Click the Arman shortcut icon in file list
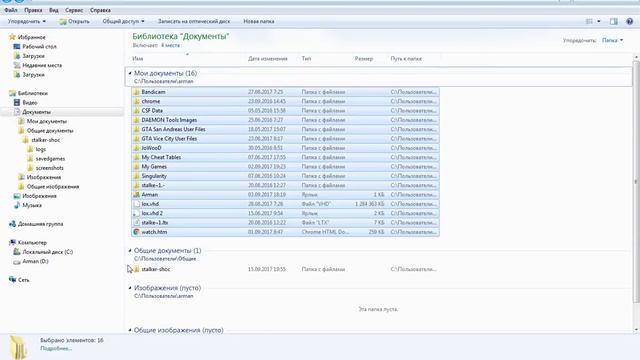The width and height of the screenshot is (640, 360). click(x=136, y=195)
